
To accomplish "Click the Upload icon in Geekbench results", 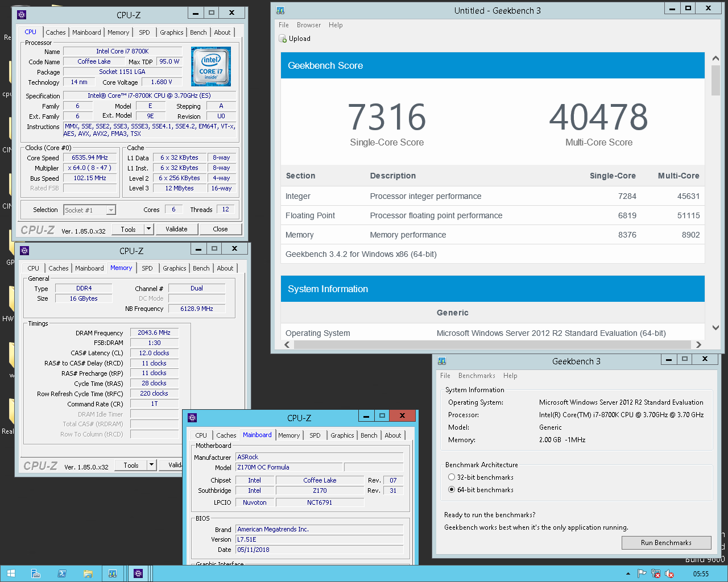I will 283,39.
